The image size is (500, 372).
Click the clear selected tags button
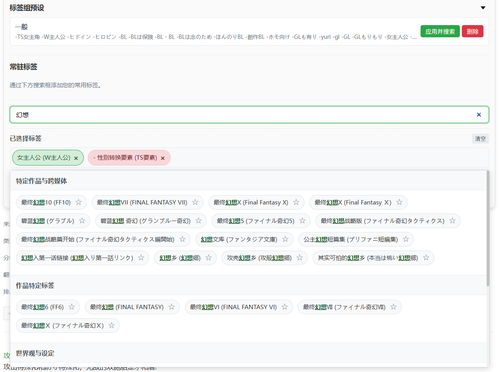(480, 139)
